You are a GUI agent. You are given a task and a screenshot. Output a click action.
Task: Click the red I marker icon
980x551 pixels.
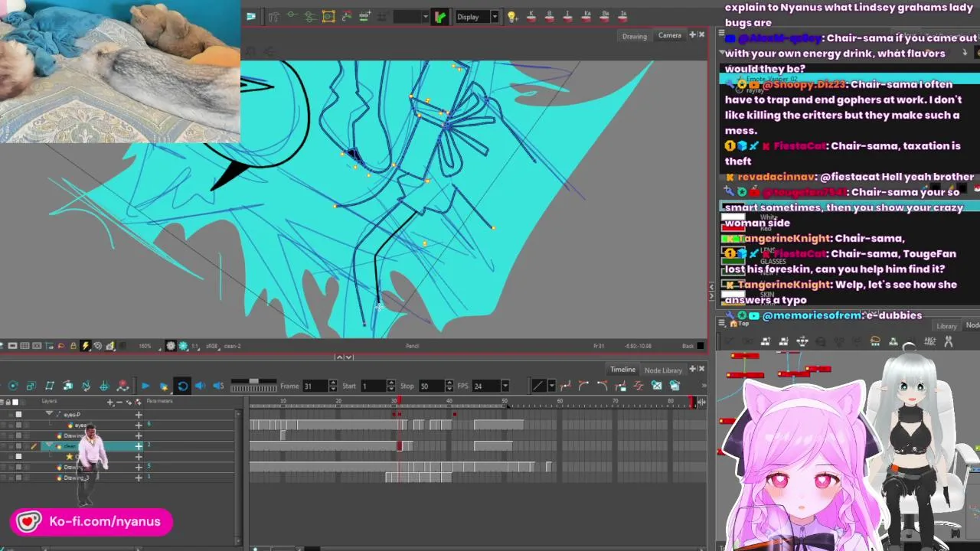[x=568, y=16]
